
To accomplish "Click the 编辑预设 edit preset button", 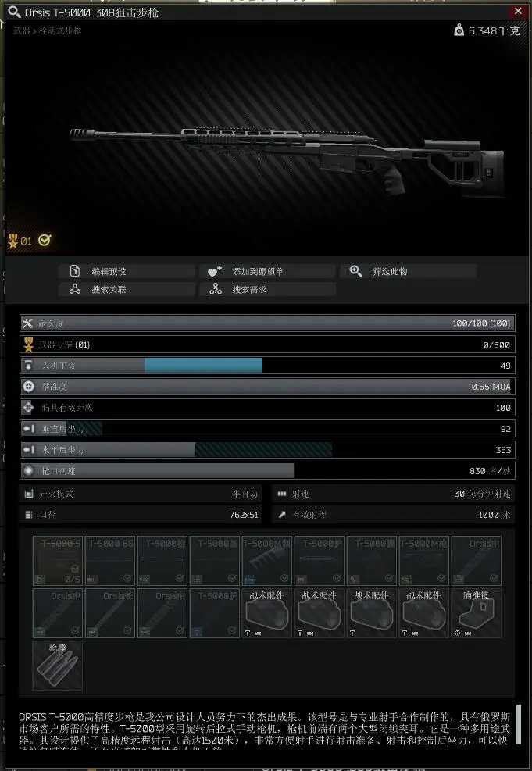I will (127, 271).
